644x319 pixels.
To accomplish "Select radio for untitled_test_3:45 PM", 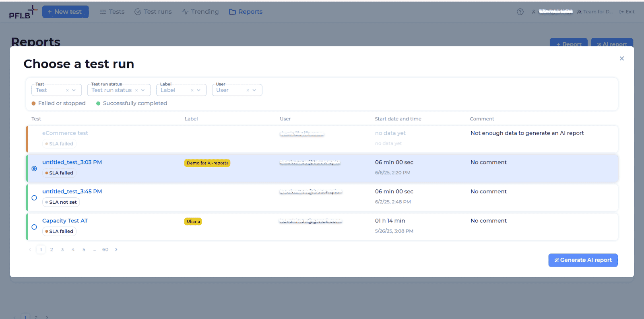I will [x=34, y=198].
